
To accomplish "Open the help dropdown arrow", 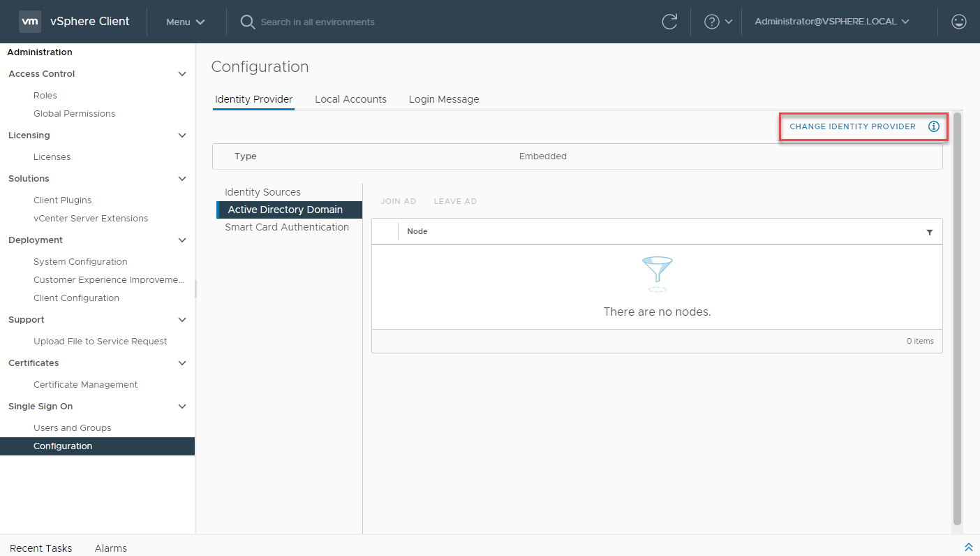I will coord(729,22).
